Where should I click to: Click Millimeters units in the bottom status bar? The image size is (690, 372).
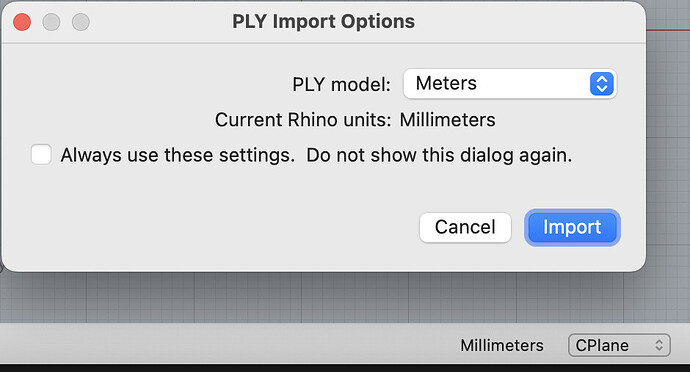click(502, 345)
